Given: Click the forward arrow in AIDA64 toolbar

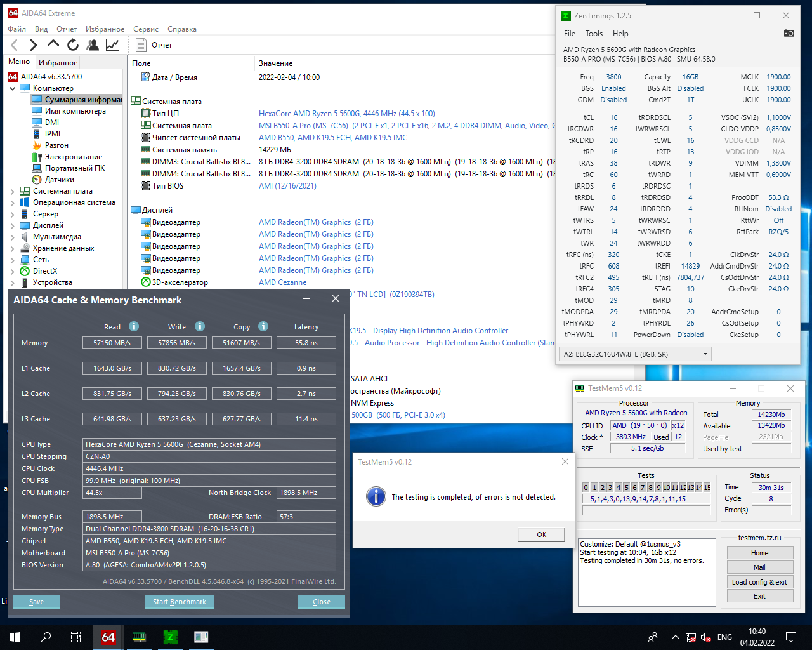Looking at the screenshot, I should pos(34,44).
